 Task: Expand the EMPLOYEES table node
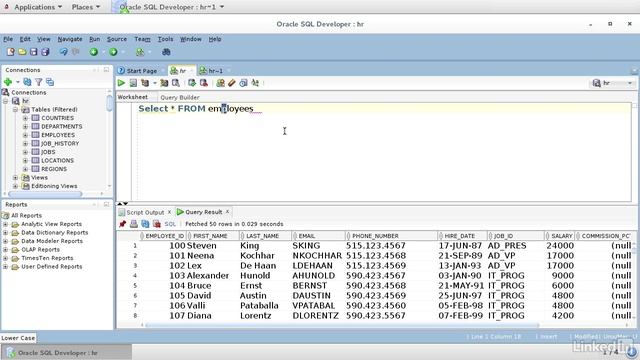coord(25,135)
